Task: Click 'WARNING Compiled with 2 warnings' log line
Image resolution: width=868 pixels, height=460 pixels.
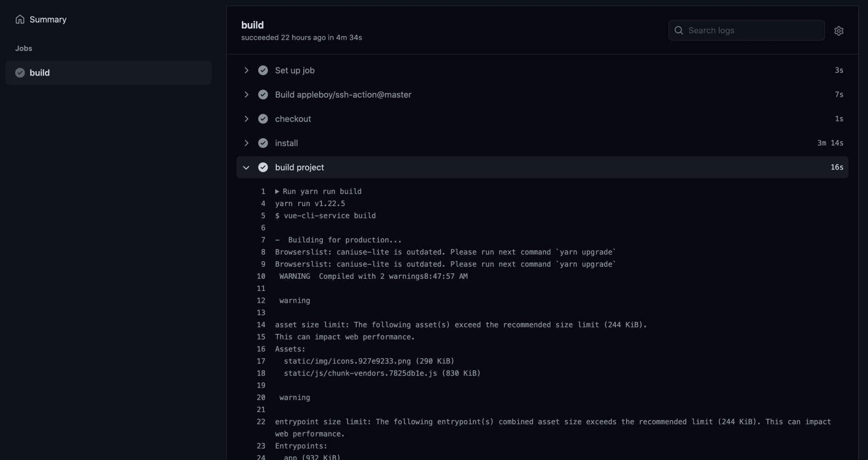Action: click(373, 277)
